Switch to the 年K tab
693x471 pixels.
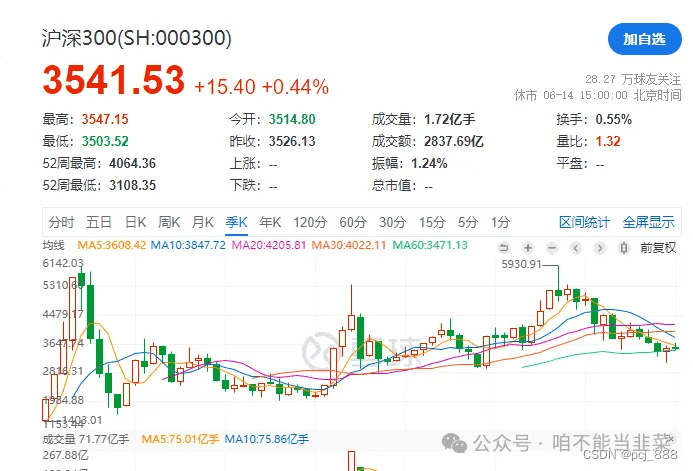pos(270,222)
